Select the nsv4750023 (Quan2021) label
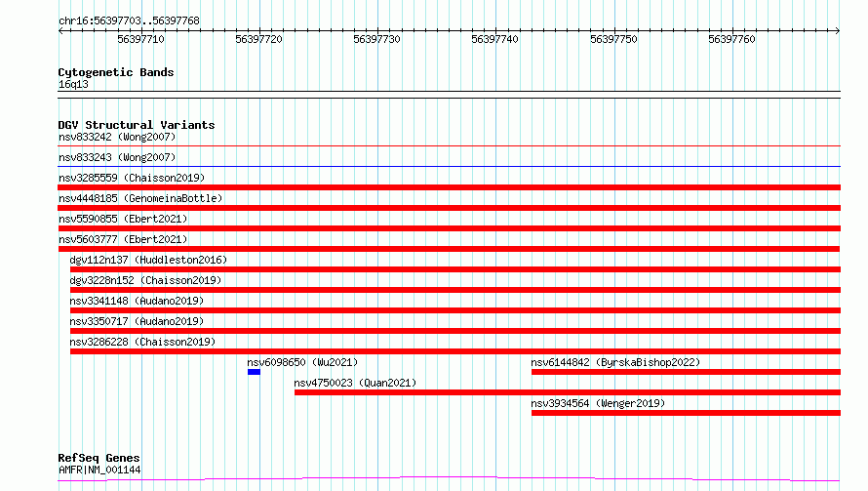 (x=355, y=383)
